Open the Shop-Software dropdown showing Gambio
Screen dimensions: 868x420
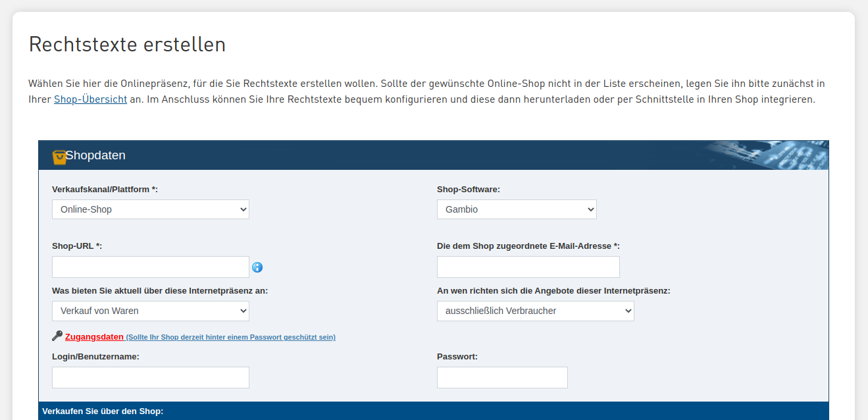(516, 209)
